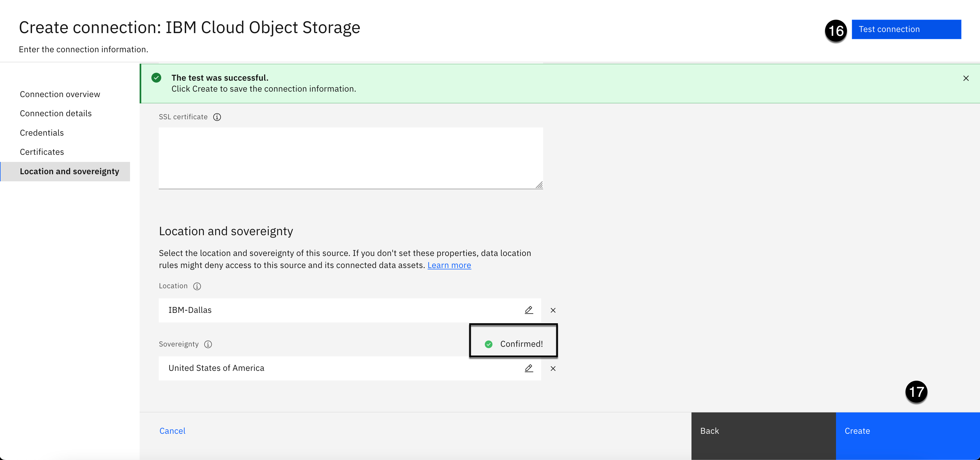Edit United States of America sovereignty value
This screenshot has width=980, height=460.
[528, 368]
